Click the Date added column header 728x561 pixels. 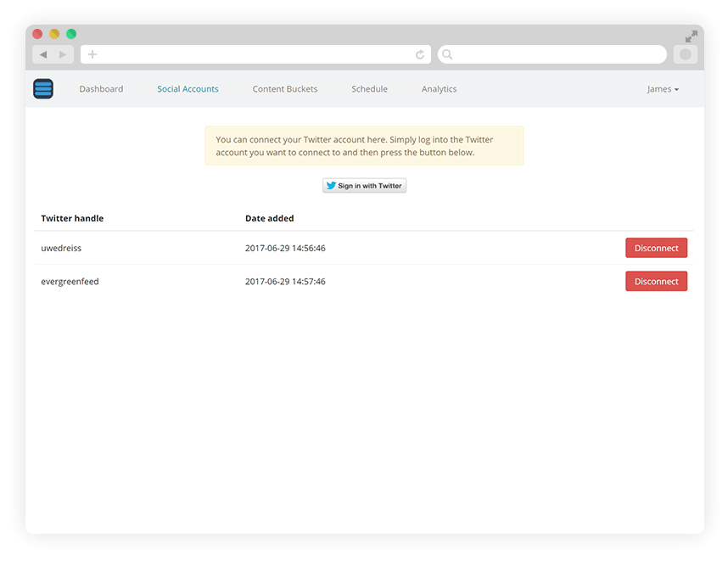tap(270, 218)
